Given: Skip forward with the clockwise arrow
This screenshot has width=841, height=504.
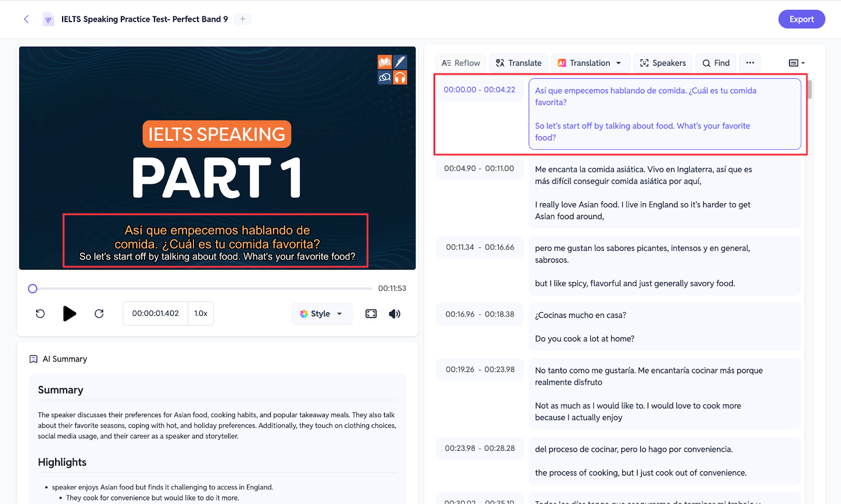Looking at the screenshot, I should pyautogui.click(x=99, y=314).
